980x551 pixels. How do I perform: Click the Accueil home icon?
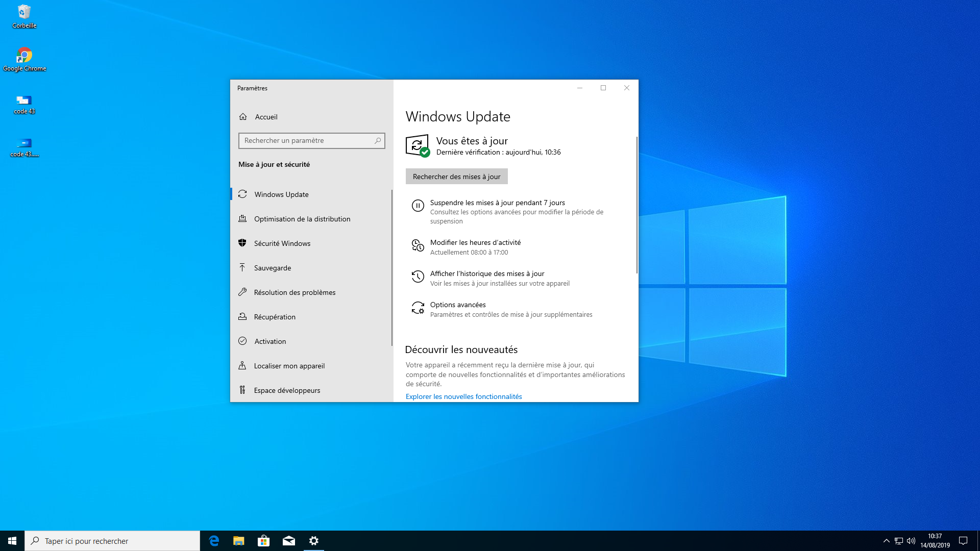[x=243, y=117]
